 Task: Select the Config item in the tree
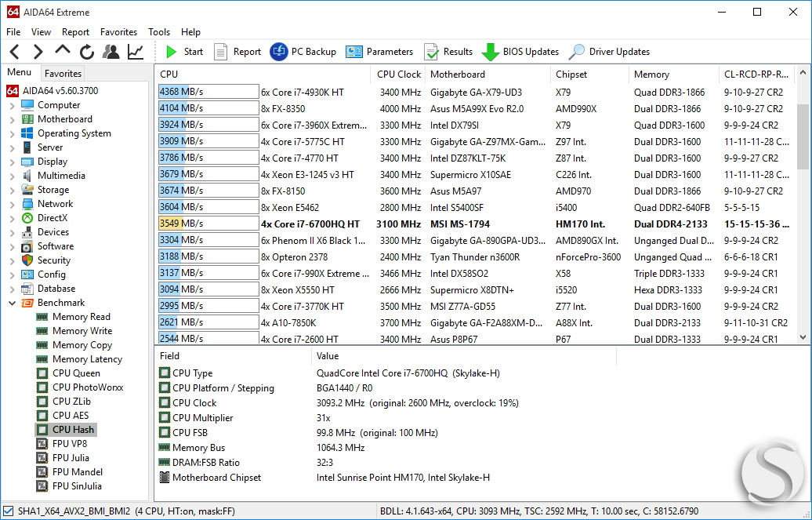[x=44, y=275]
